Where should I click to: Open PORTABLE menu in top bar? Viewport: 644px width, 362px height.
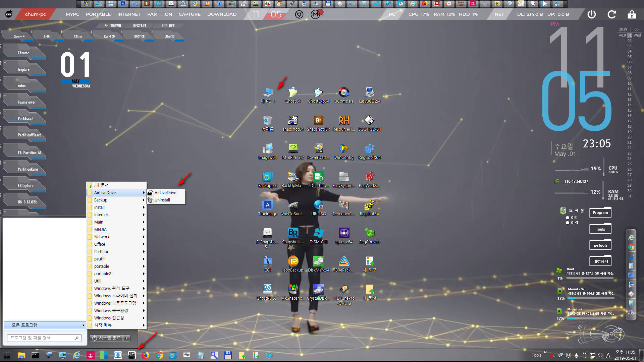[98, 14]
